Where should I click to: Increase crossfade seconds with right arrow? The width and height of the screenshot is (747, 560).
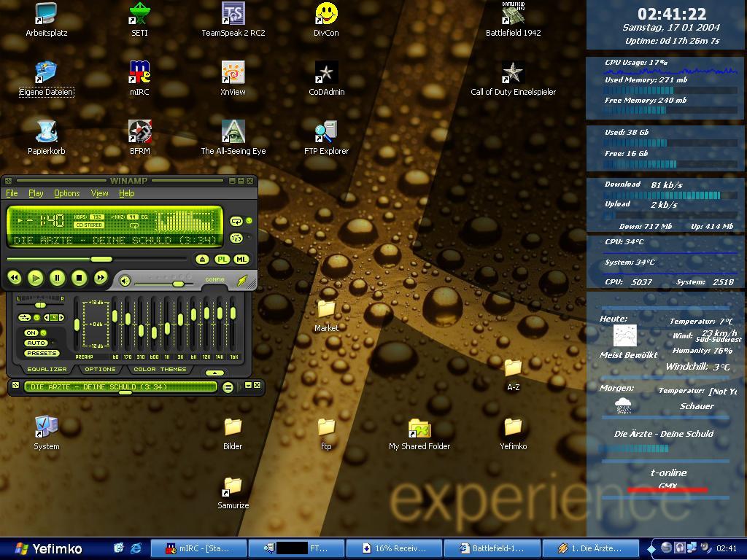[61, 318]
